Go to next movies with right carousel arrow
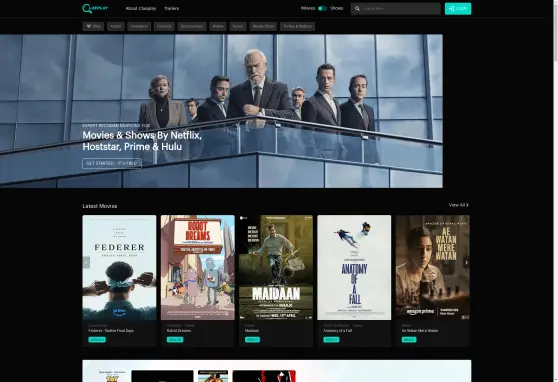The image size is (558, 382). (x=466, y=263)
